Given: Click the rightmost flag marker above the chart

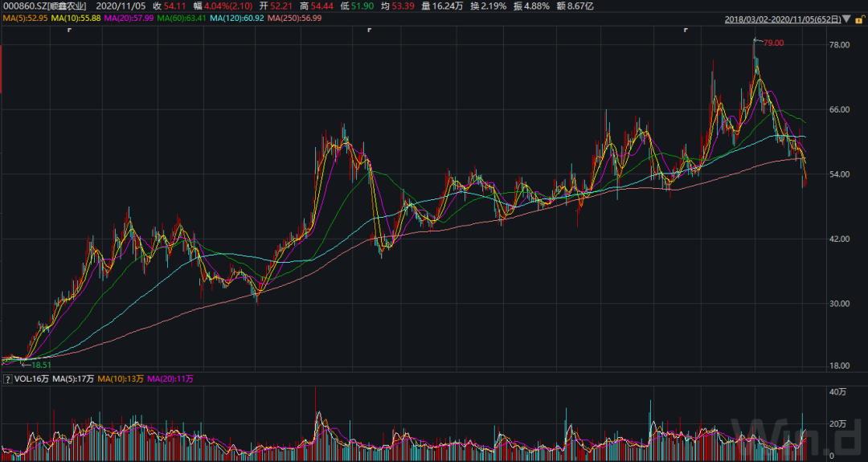Looking at the screenshot, I should pyautogui.click(x=686, y=30).
